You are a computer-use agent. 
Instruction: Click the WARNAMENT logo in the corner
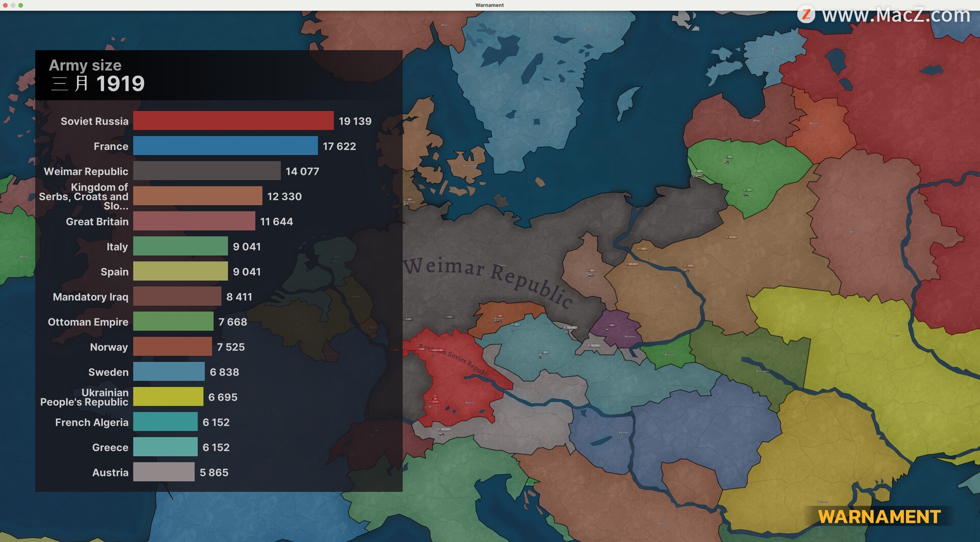pyautogui.click(x=879, y=516)
